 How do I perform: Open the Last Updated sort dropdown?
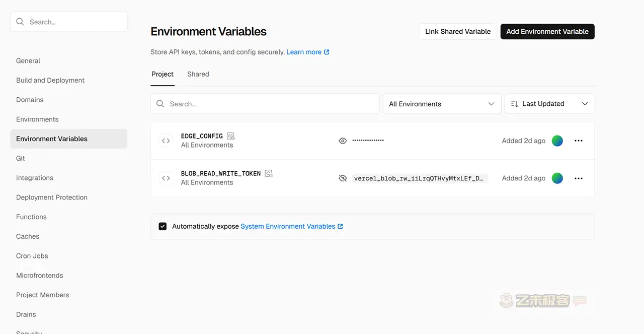(549, 104)
